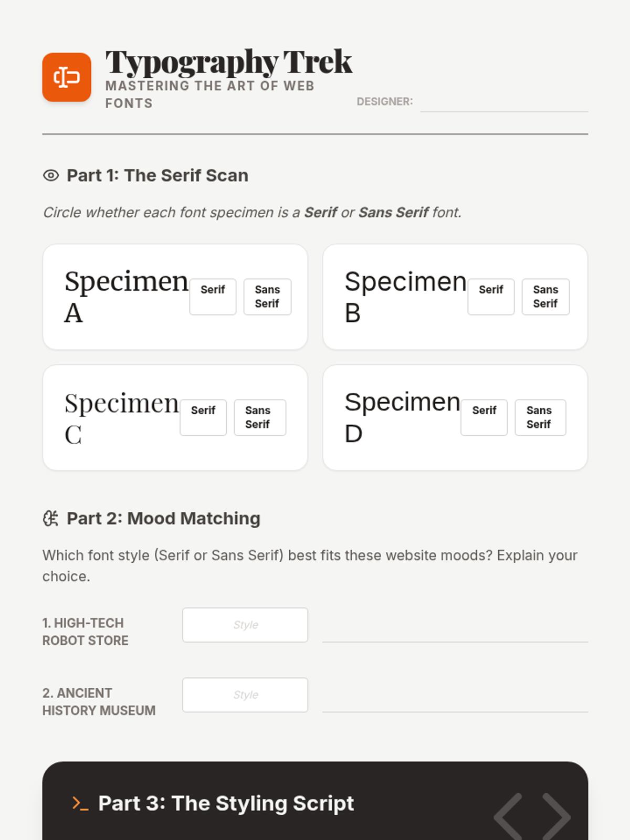The image size is (630, 840).
Task: Click the terminal prompt icon beside Part 3
Action: 80,803
